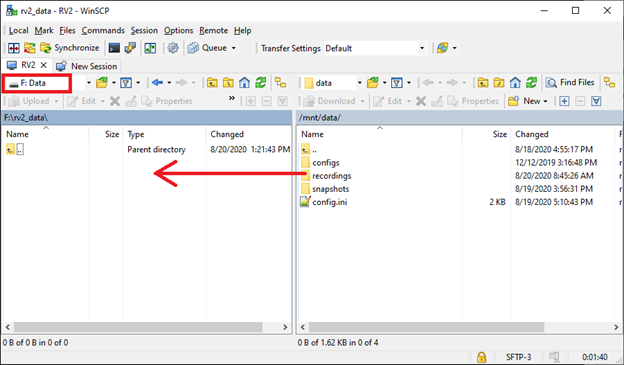
Task: Click remote Home Directory icon
Action: 515,83
